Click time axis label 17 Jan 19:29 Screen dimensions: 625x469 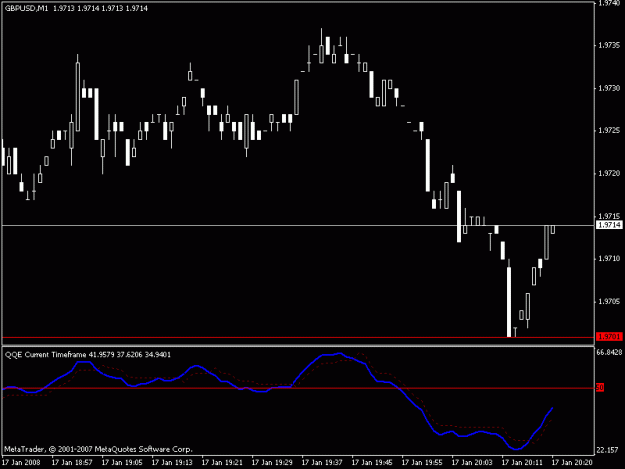click(272, 462)
